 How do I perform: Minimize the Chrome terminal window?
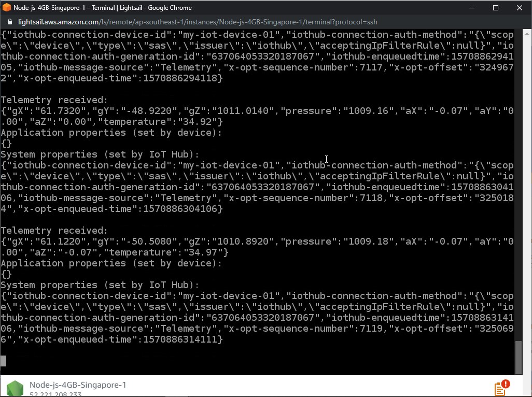pos(472,7)
